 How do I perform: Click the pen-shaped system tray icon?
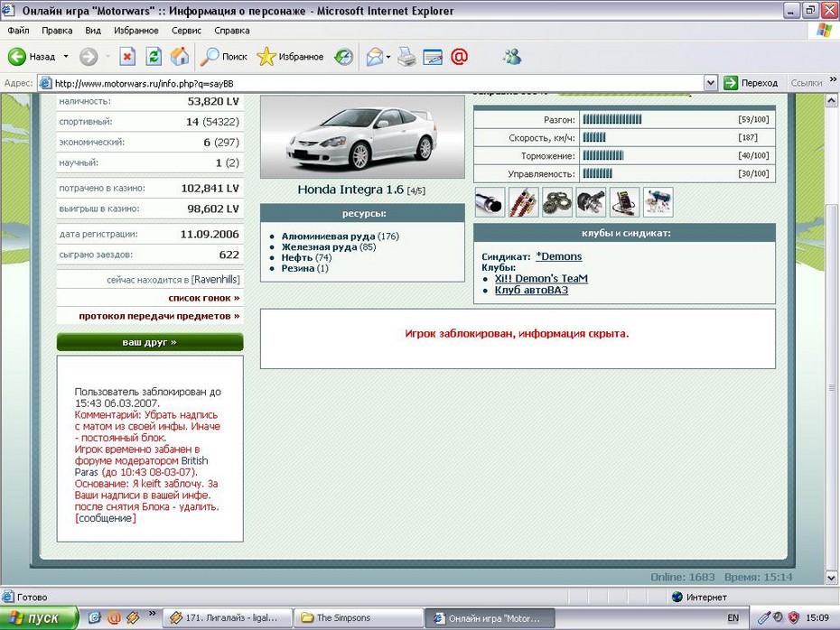coord(764,617)
